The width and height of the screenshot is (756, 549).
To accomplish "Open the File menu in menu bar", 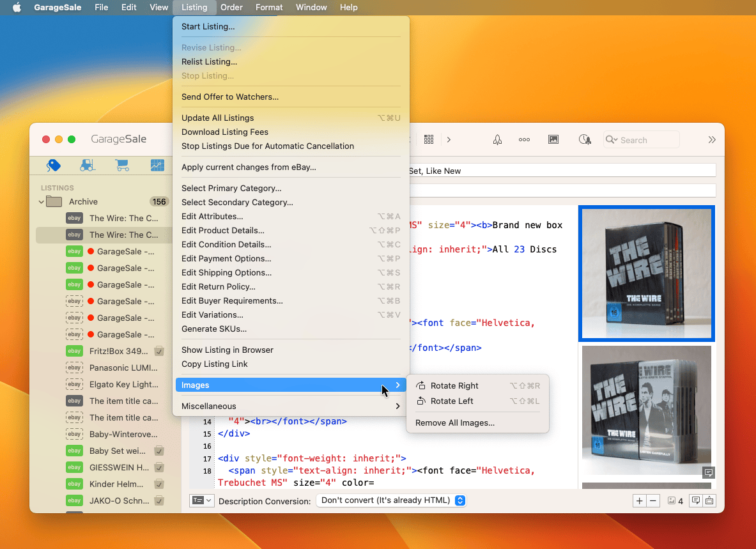I will 101,7.
